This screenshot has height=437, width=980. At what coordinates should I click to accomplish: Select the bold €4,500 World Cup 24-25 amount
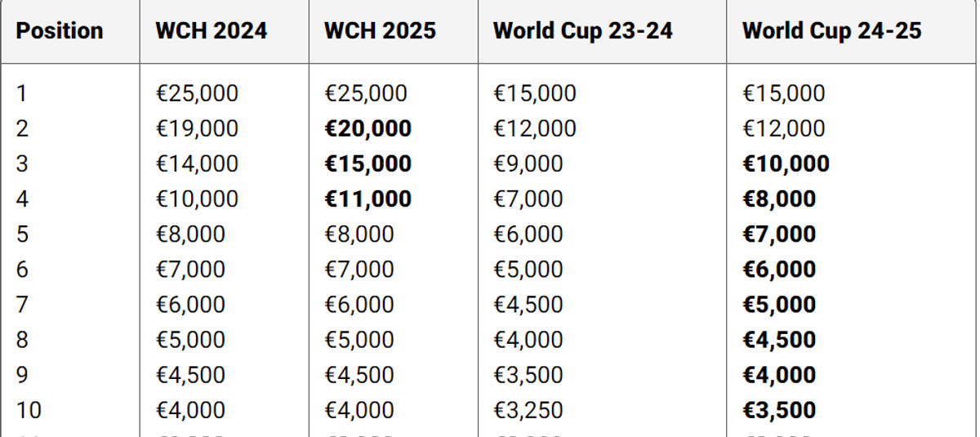point(779,340)
